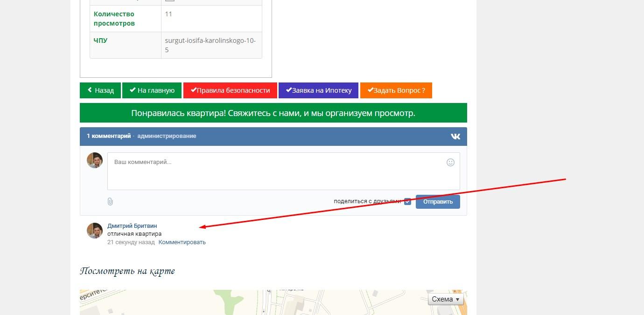Click orange 'Задать Вопрос ?' button
The width and height of the screenshot is (644, 315).
pyautogui.click(x=396, y=90)
